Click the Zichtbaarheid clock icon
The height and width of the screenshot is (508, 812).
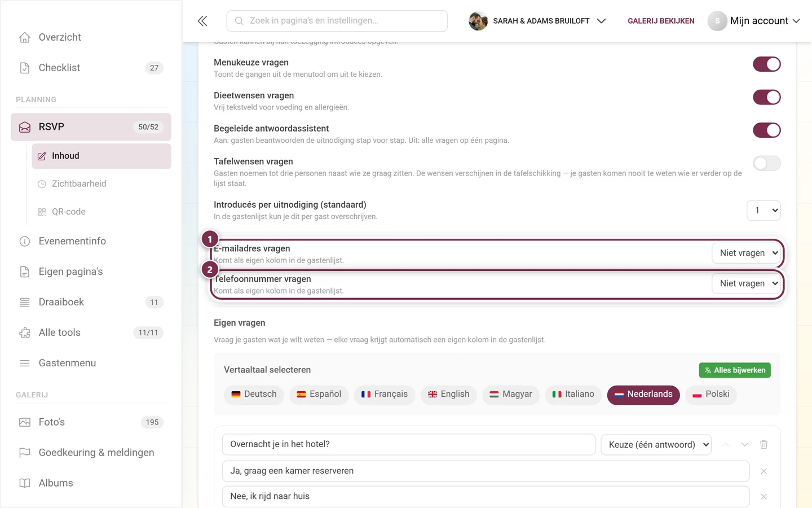coord(42,184)
